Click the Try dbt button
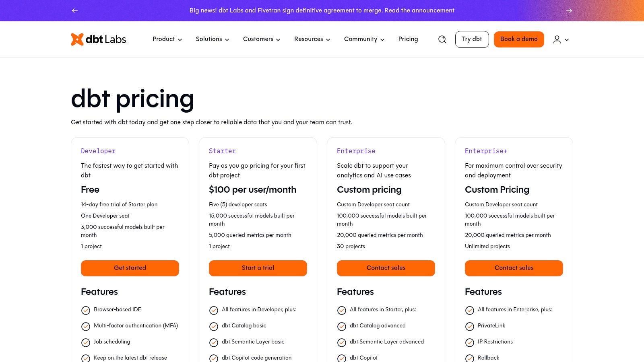 pos(472,39)
